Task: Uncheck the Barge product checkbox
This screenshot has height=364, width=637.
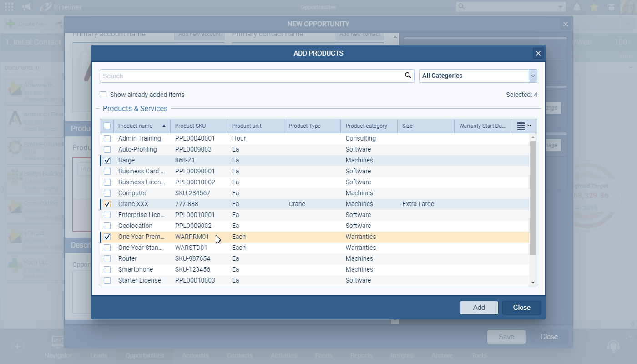Action: (107, 160)
